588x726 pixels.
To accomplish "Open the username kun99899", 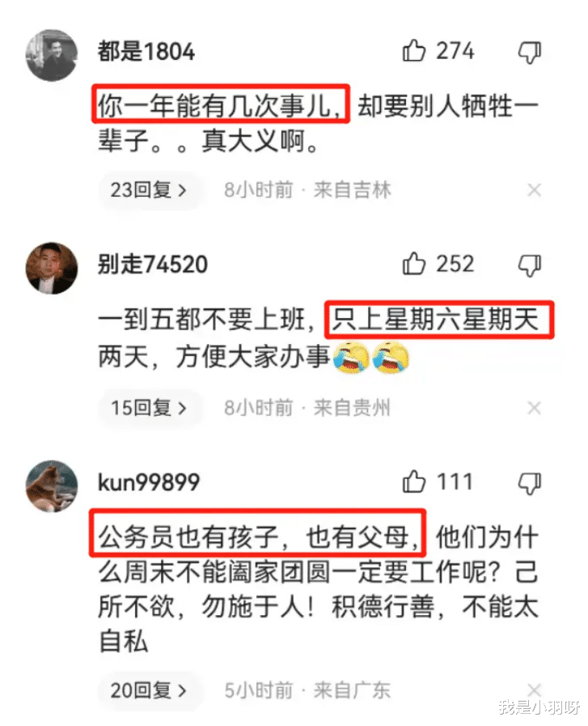I will point(149,482).
